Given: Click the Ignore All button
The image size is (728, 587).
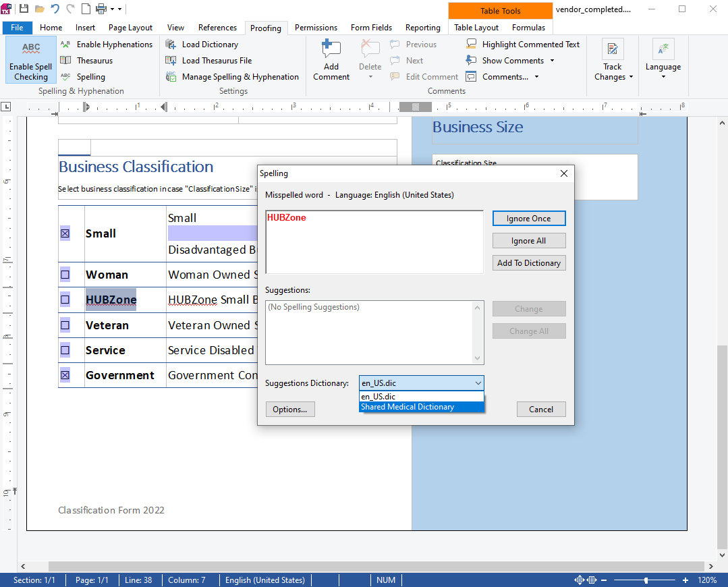Looking at the screenshot, I should coord(528,241).
